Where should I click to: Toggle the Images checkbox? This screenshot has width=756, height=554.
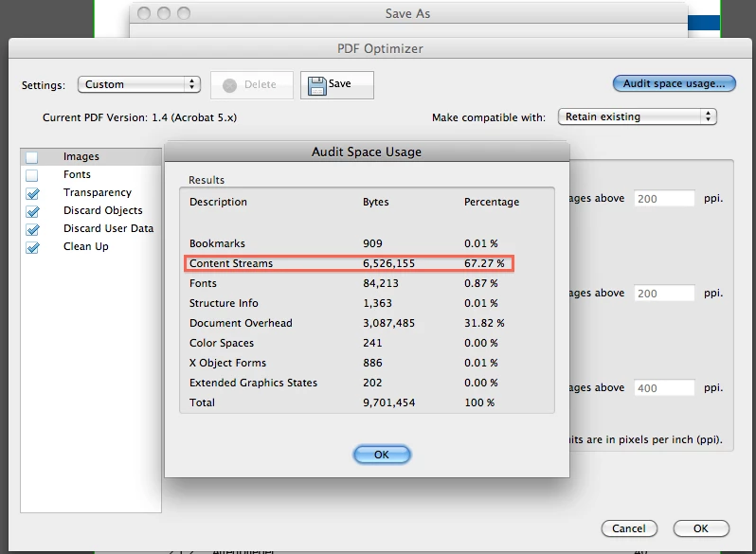click(x=32, y=157)
